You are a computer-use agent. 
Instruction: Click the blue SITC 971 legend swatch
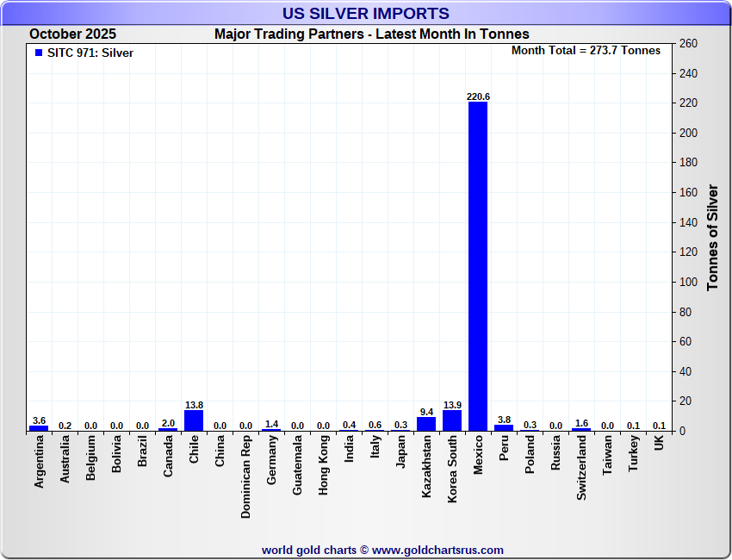click(38, 53)
